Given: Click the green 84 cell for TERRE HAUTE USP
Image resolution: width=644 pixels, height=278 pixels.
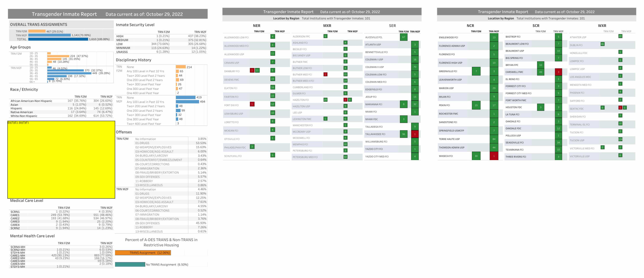Looking at the screenshot, I should coord(494,139).
